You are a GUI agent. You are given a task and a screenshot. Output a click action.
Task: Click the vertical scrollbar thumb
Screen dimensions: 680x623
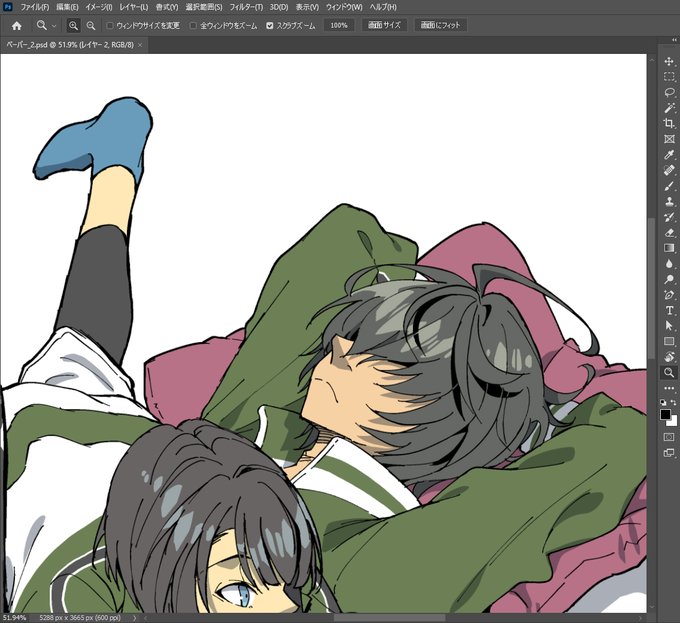651,288
